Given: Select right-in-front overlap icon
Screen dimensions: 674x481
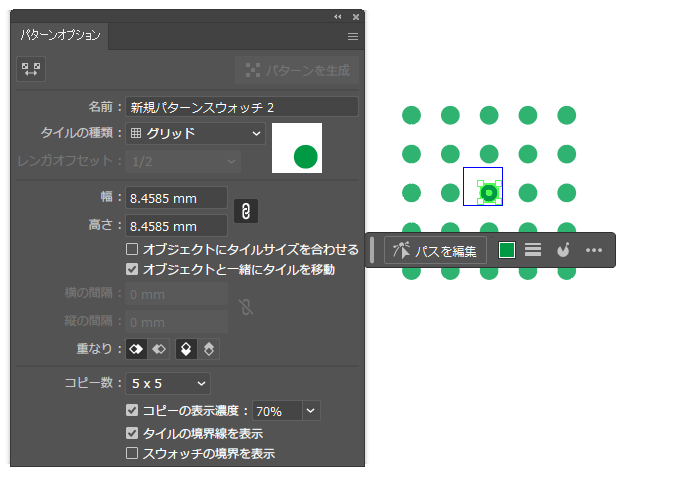Looking at the screenshot, I should click(159, 349).
